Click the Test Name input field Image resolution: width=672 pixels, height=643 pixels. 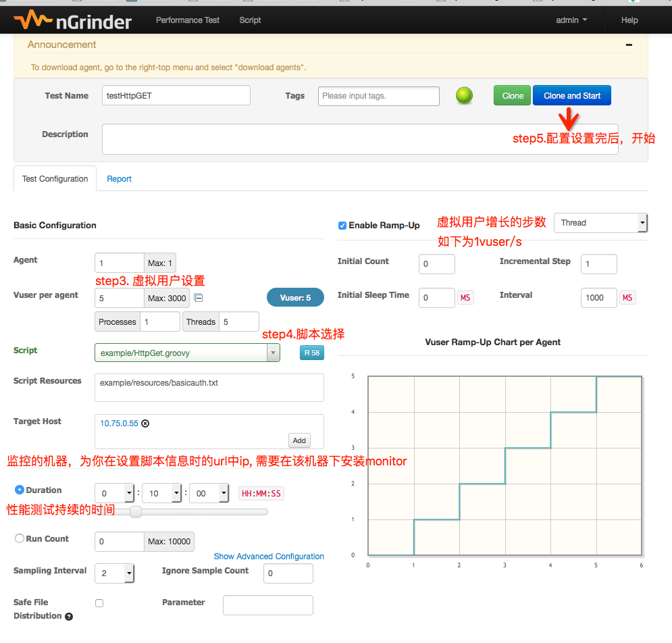[176, 96]
